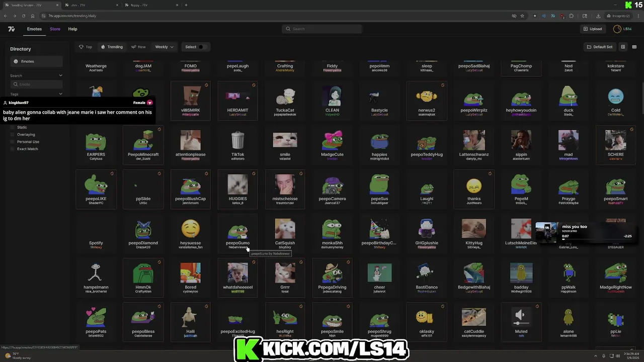Open the peepoLIKE emote
This screenshot has height=362, width=644.
click(x=96, y=189)
